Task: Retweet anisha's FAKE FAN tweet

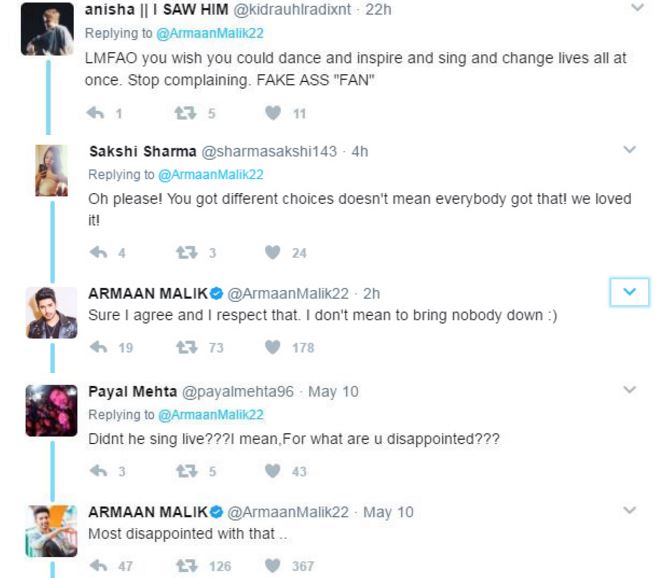Action: click(x=187, y=113)
